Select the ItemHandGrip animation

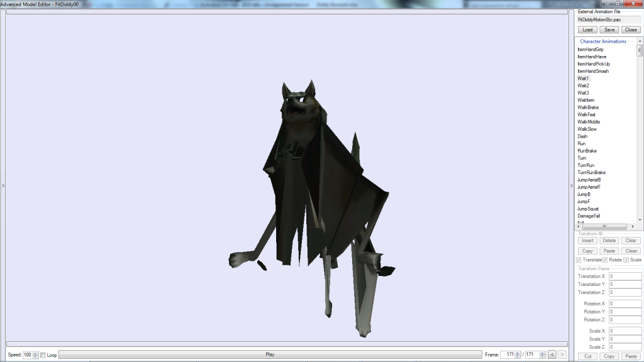coord(590,50)
